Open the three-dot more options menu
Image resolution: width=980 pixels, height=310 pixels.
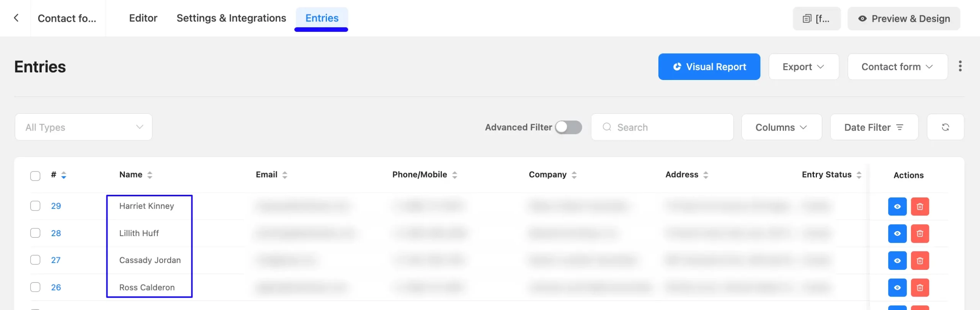tap(960, 66)
